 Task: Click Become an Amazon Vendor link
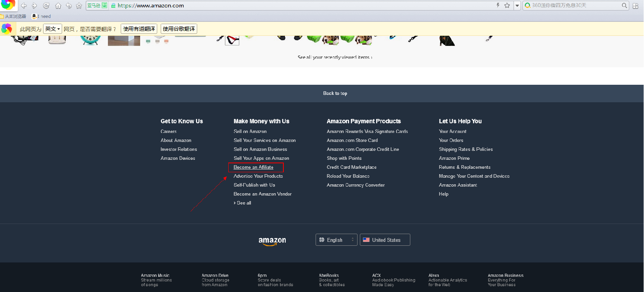262,194
